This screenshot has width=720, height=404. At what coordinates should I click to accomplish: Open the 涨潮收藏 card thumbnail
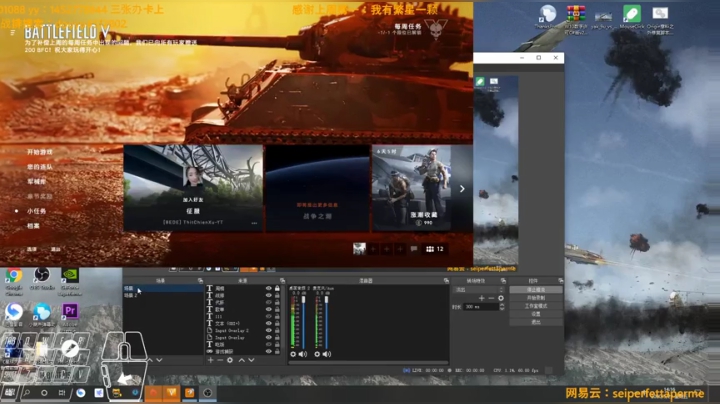pos(411,188)
